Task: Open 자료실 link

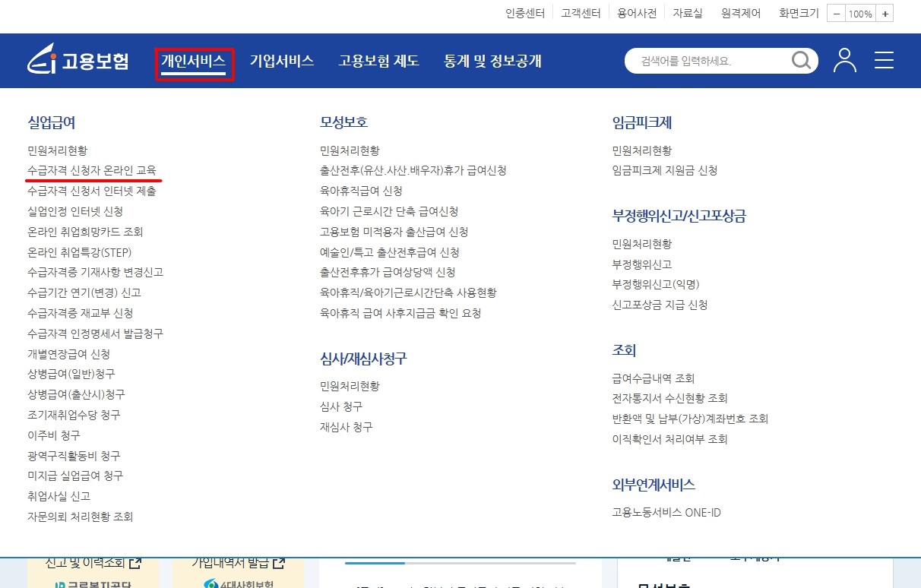Action: (x=688, y=13)
